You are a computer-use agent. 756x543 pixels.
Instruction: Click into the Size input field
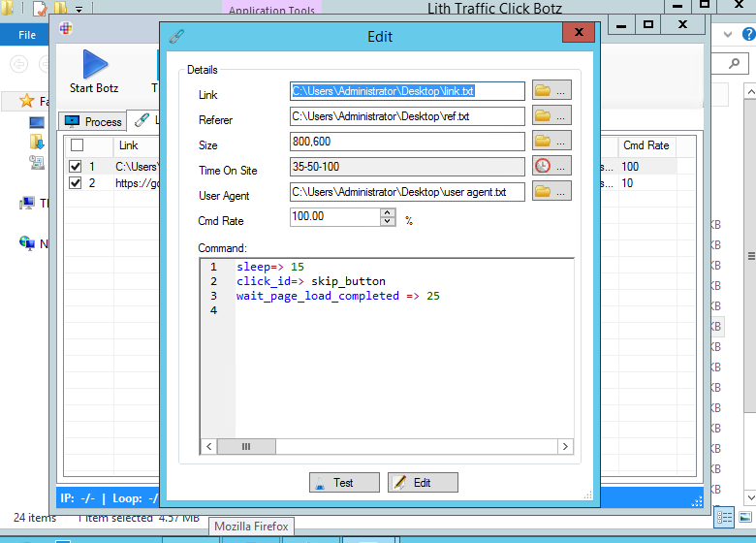tap(407, 142)
